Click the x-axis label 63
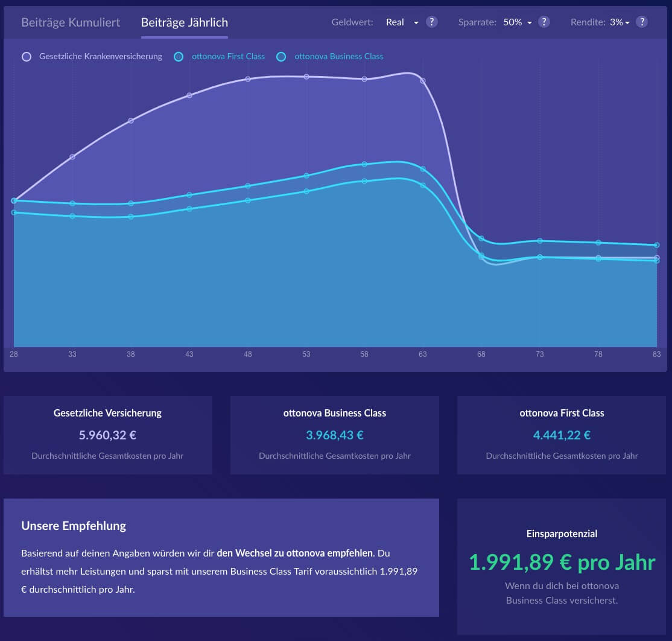The height and width of the screenshot is (641, 672). (423, 354)
